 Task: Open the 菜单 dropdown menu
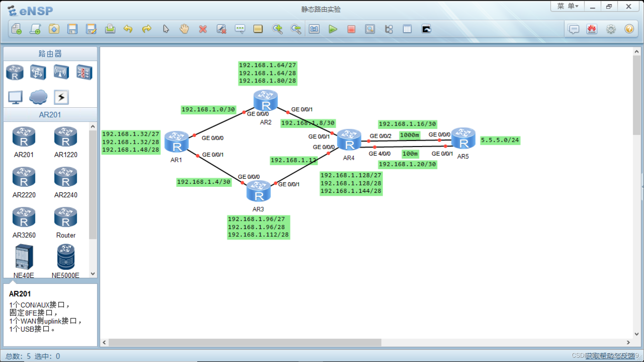coord(568,6)
